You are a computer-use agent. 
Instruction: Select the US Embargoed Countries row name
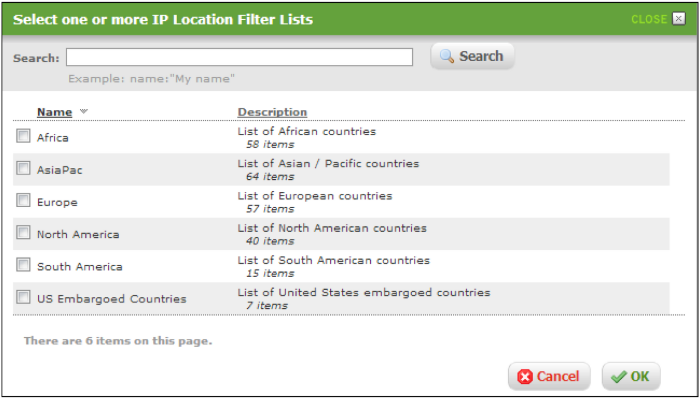point(112,299)
